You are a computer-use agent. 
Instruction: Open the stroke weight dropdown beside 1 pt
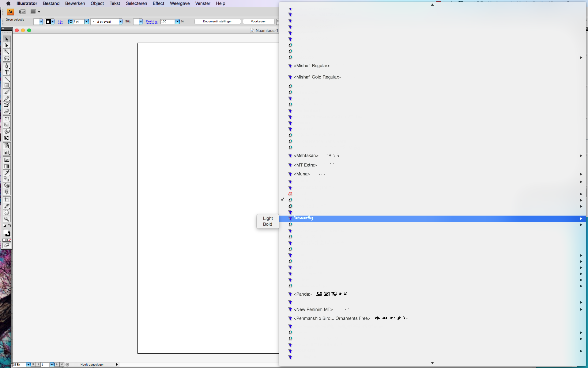(x=87, y=21)
